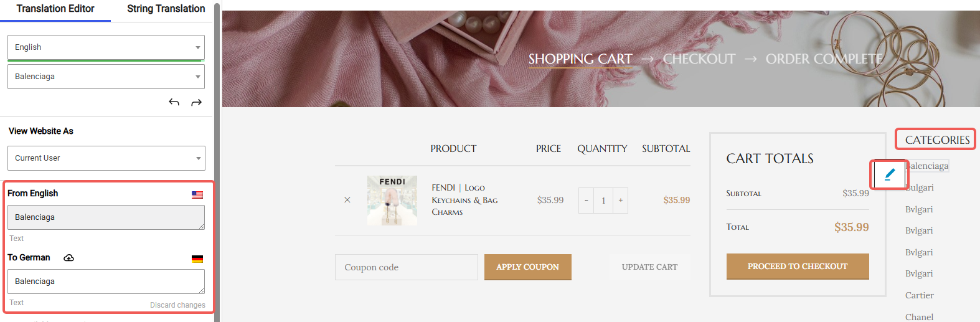The width and height of the screenshot is (980, 322).
Task: Remove FENDI item with X icon
Action: 347,200
